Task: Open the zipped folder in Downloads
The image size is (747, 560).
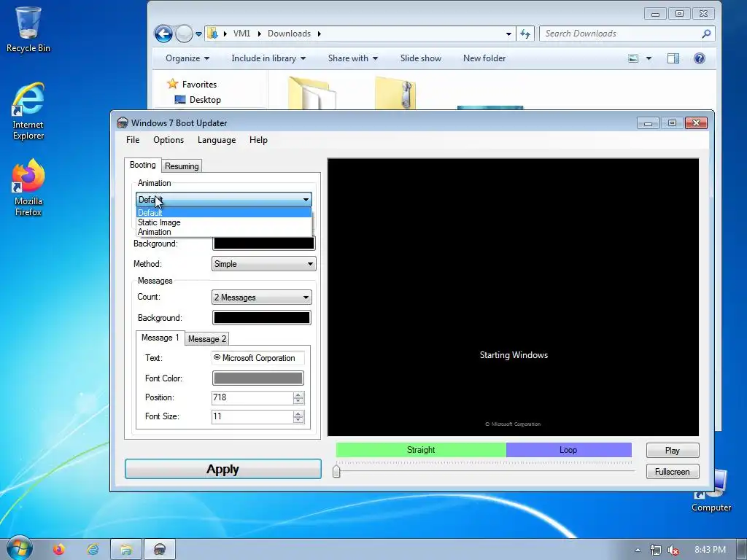Action: (395, 93)
